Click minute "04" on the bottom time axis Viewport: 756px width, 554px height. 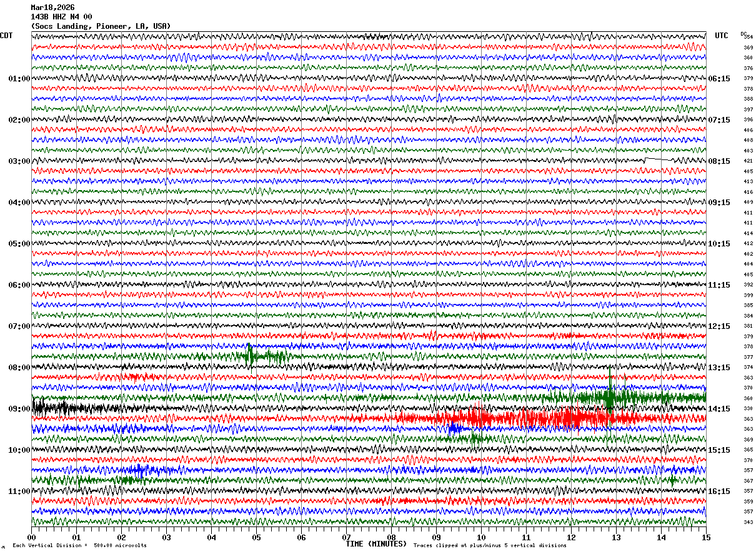tap(211, 537)
